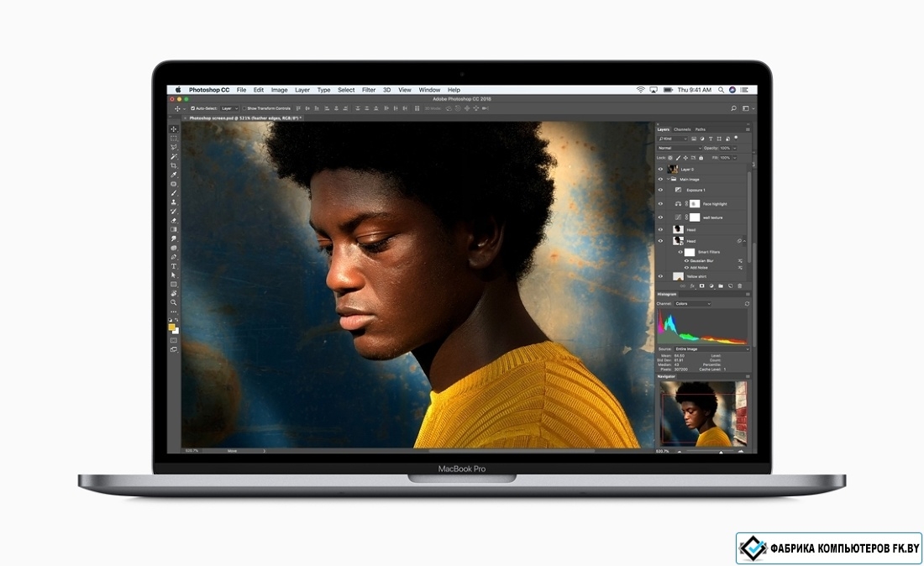Screen dimensions: 924x566
Task: Select the Zoom tool magnifier
Action: [x=174, y=302]
